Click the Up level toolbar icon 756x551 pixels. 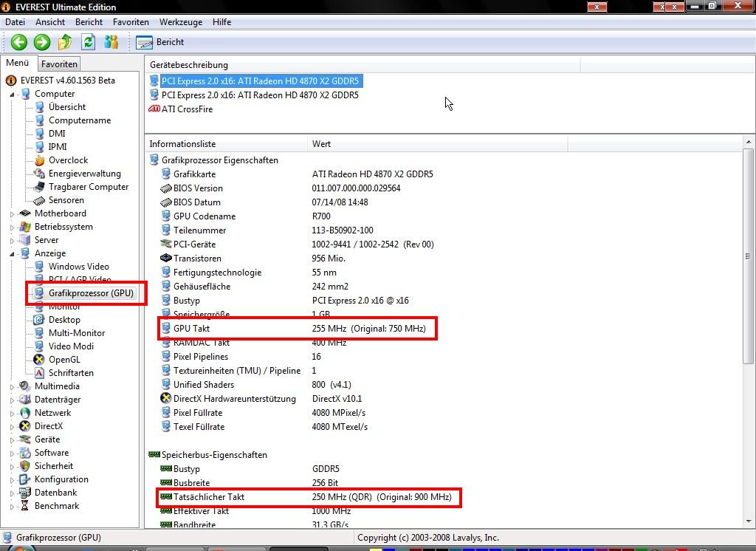tap(65, 42)
